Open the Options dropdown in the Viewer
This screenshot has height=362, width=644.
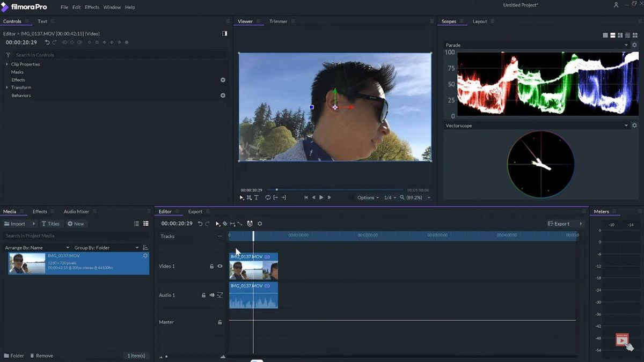pyautogui.click(x=367, y=197)
